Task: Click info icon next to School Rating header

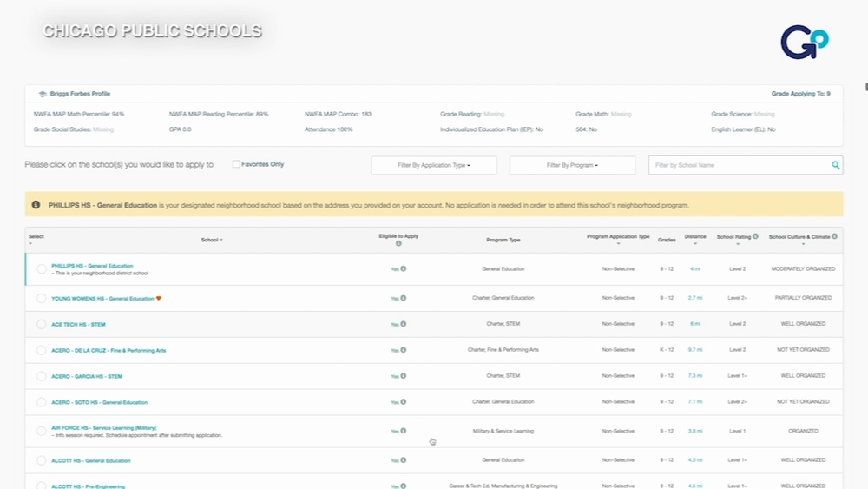Action: point(755,236)
